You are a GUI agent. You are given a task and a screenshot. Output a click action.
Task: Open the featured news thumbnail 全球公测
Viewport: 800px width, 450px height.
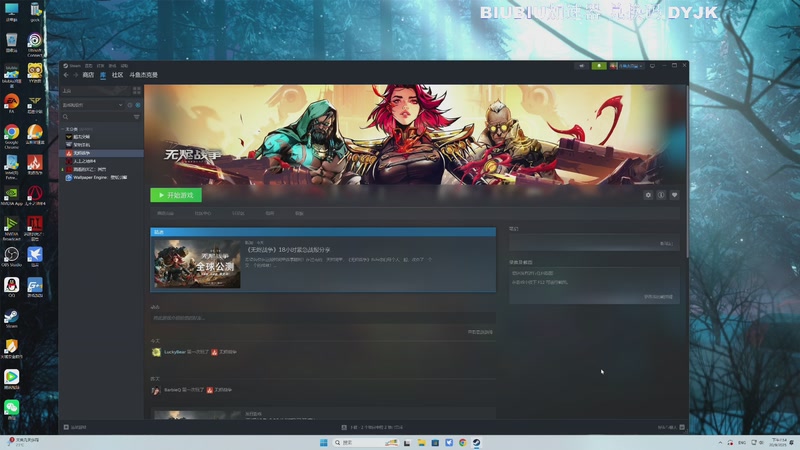pyautogui.click(x=197, y=264)
